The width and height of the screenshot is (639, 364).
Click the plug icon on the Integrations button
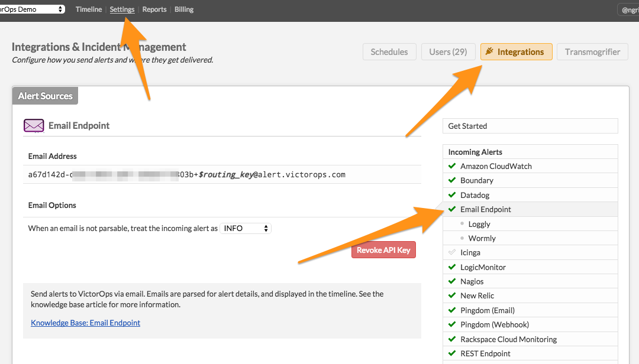(489, 51)
